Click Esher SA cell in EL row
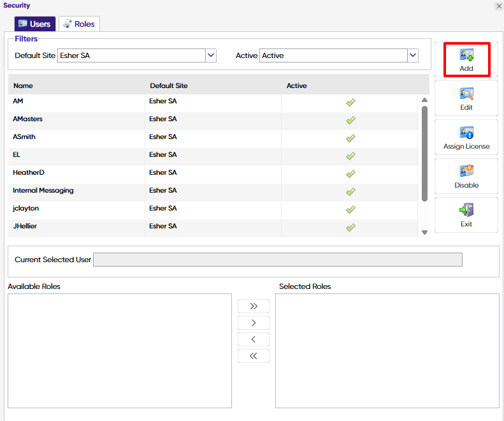Image resolution: width=504 pixels, height=421 pixels. [x=163, y=155]
